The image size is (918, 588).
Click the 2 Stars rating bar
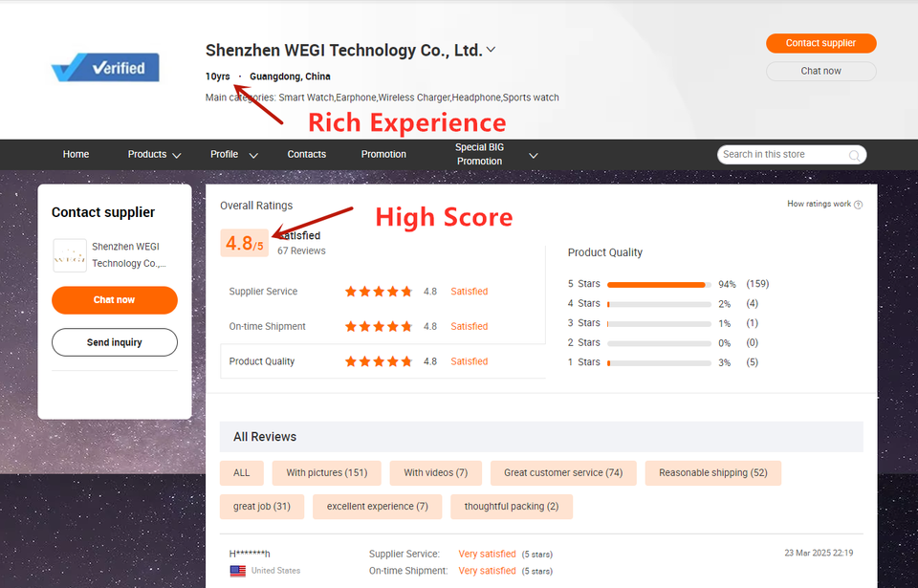click(x=659, y=343)
